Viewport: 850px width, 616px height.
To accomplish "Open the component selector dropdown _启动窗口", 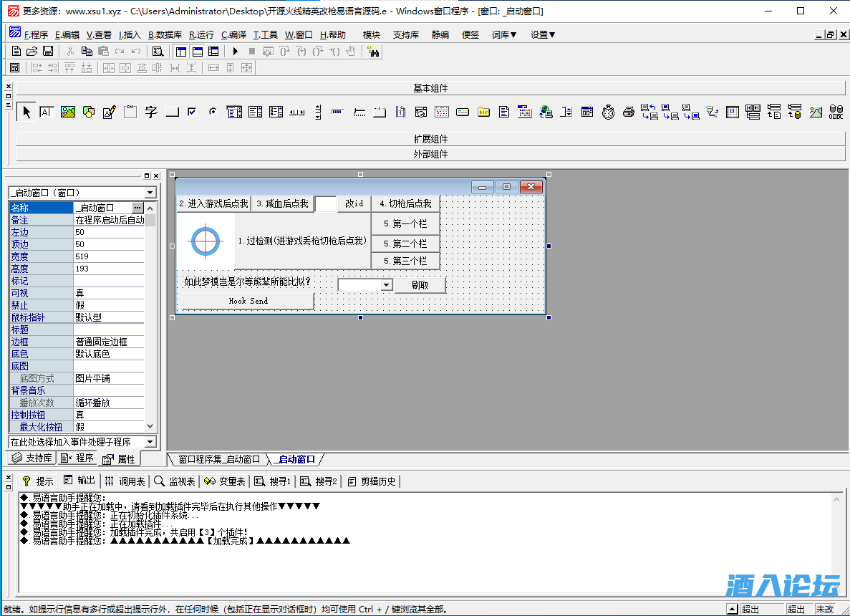I will tap(150, 193).
